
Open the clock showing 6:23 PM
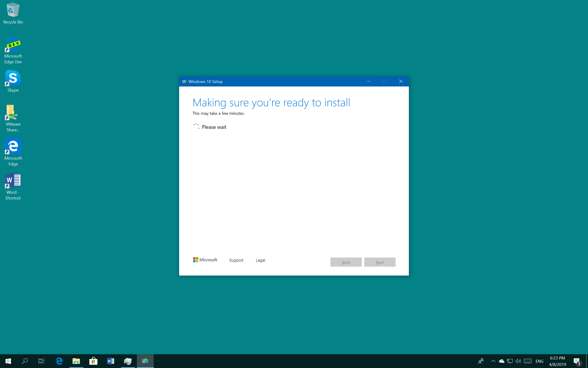(557, 361)
